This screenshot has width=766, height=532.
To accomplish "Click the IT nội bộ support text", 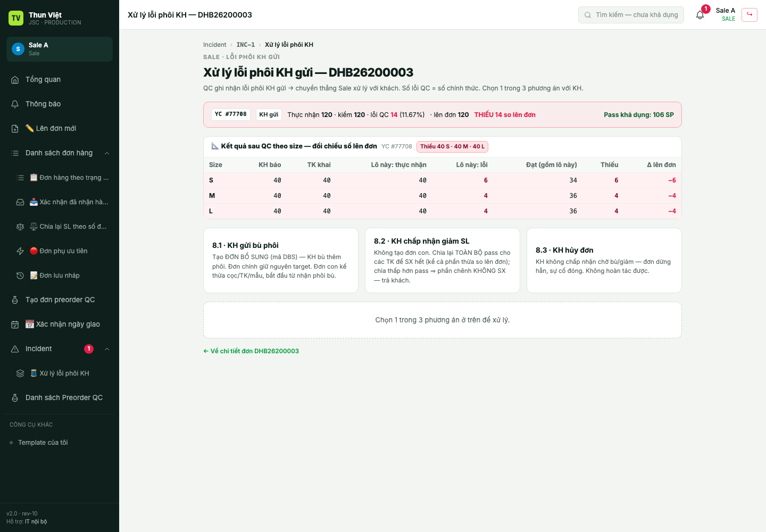I will (x=36, y=521).
